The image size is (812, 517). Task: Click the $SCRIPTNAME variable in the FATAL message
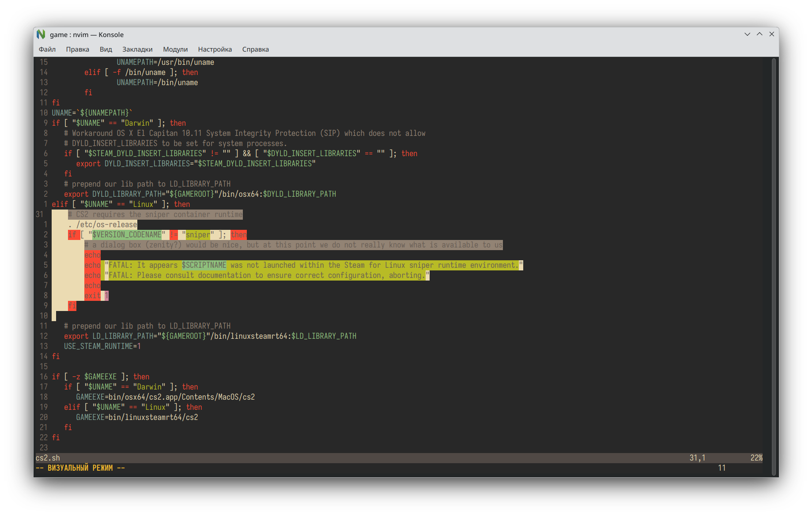[204, 265]
